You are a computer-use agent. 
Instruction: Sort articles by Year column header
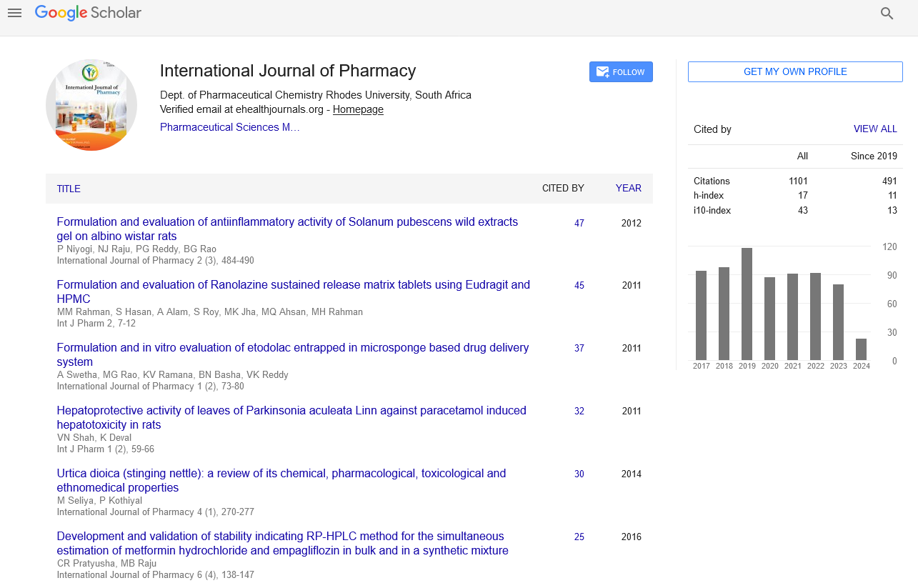pos(629,189)
